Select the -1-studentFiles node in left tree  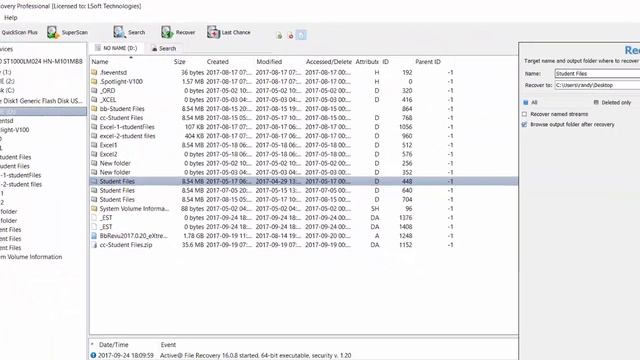21,175
